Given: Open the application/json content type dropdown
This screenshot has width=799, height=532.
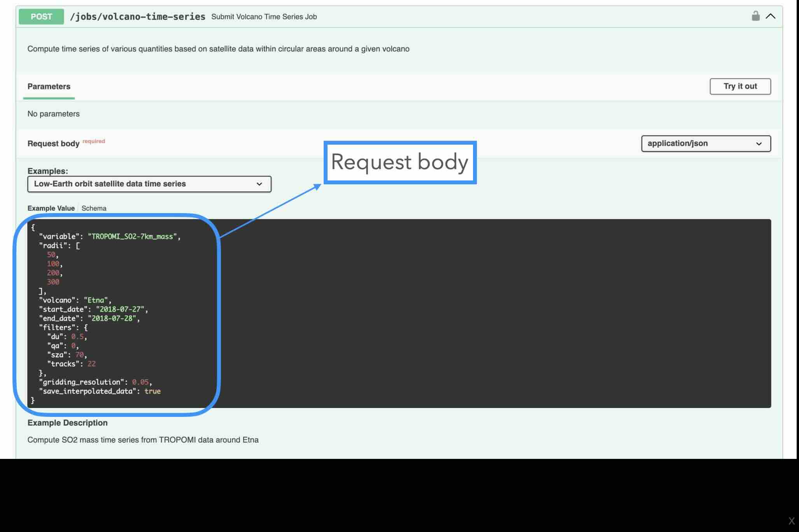Looking at the screenshot, I should coord(706,143).
